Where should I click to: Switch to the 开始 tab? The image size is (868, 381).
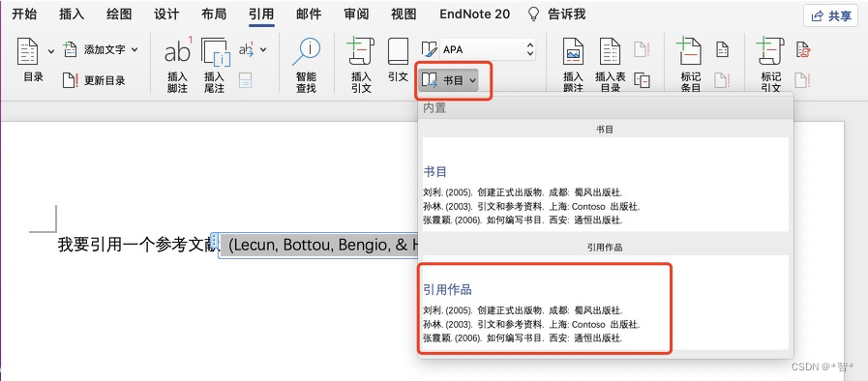pyautogui.click(x=24, y=15)
